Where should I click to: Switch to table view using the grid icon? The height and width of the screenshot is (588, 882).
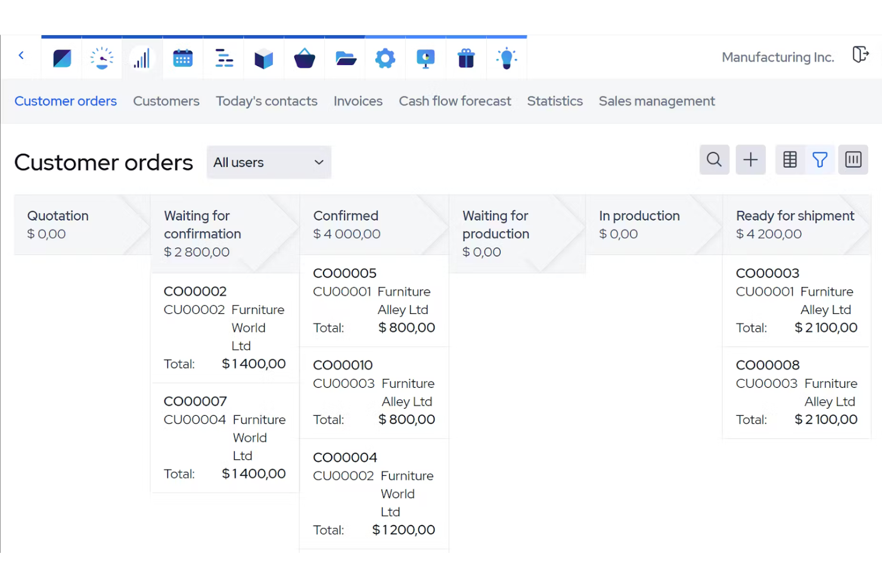point(790,160)
